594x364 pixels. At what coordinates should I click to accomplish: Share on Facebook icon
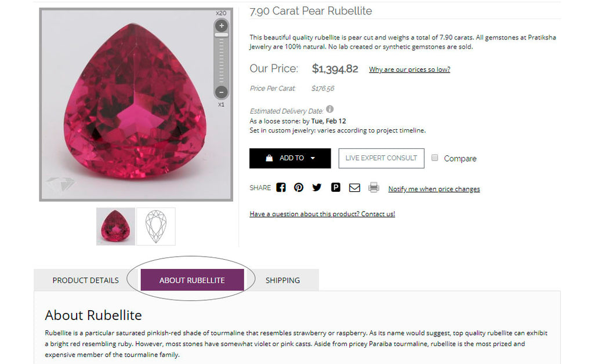click(x=281, y=188)
